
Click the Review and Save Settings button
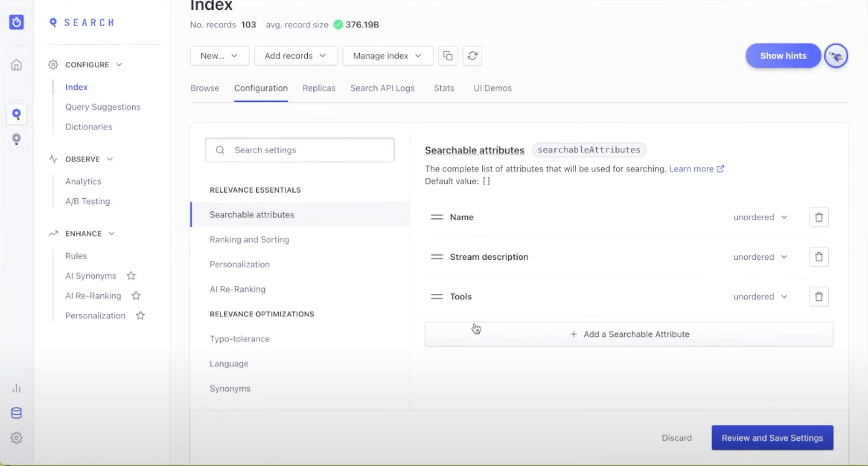tap(772, 438)
